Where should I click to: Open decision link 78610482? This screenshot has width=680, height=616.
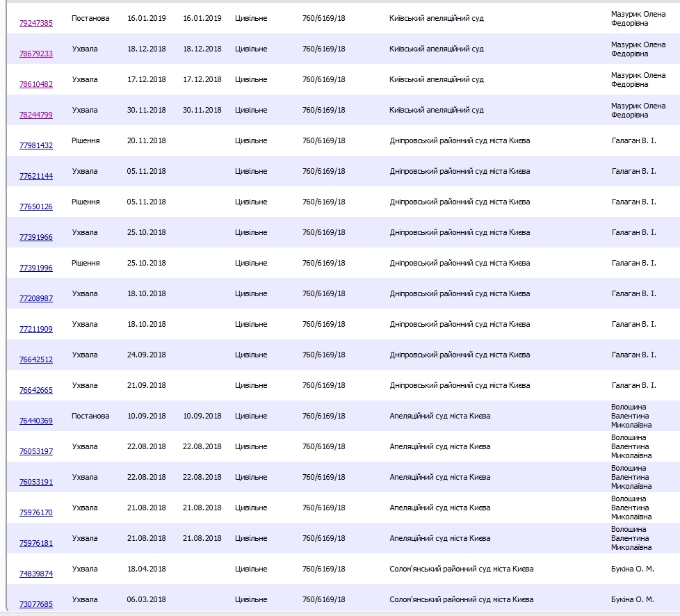coord(36,84)
